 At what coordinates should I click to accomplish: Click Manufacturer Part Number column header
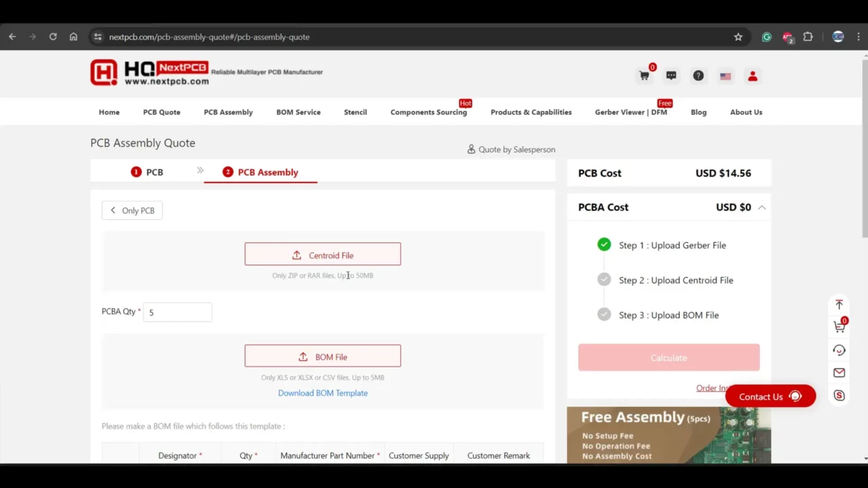(330, 455)
